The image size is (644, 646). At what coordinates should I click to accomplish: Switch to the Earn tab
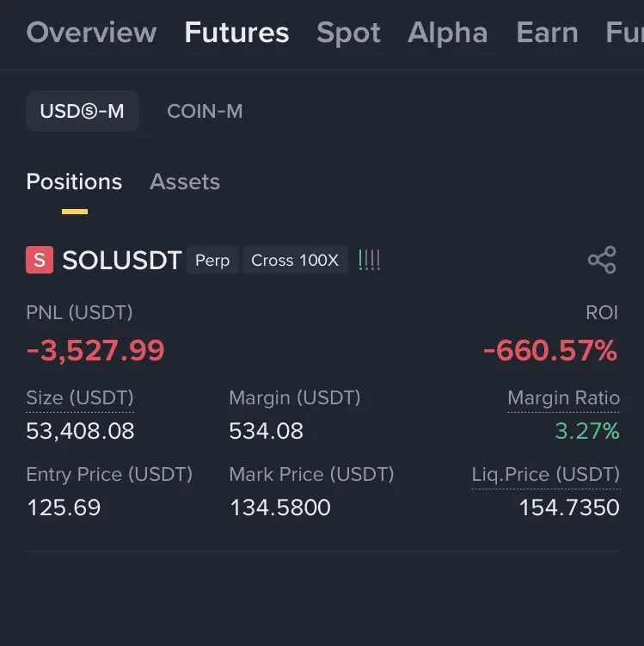click(x=547, y=33)
